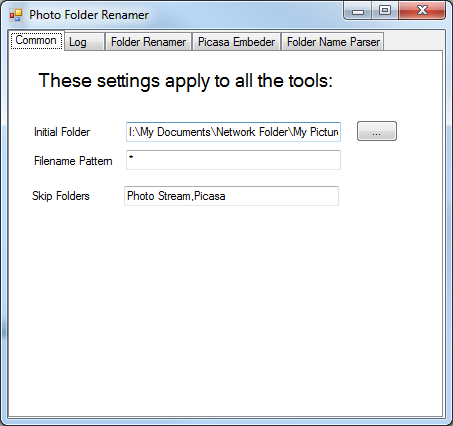The width and height of the screenshot is (453, 426).
Task: Click the Skip Folders label
Action: pyautogui.click(x=61, y=196)
